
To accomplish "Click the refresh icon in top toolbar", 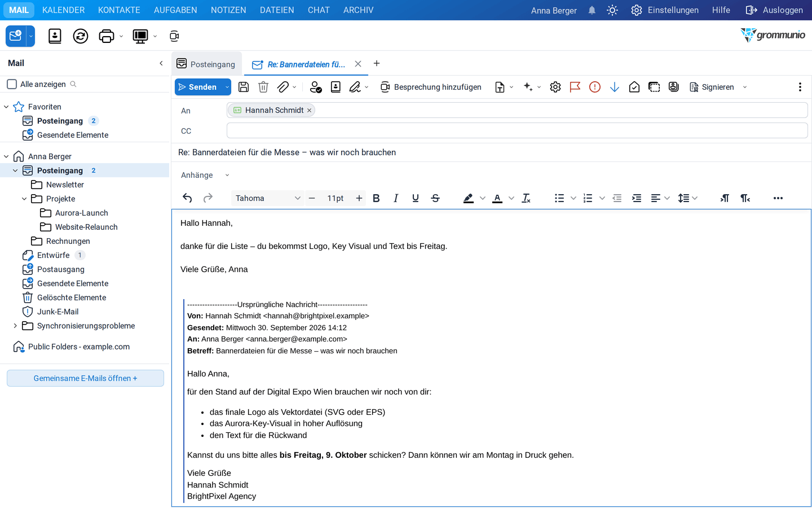I will tap(81, 36).
